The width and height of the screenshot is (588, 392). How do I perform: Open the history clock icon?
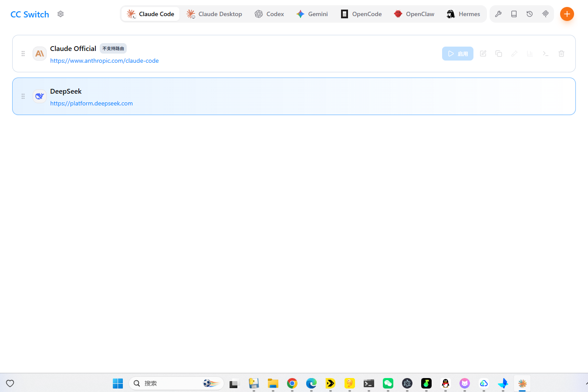[530, 14]
